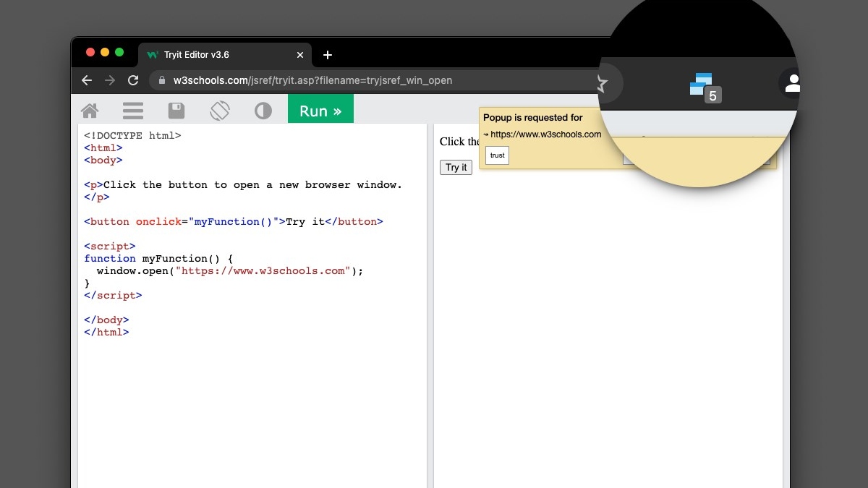Click the forward navigation arrow
The width and height of the screenshot is (868, 488).
[110, 80]
